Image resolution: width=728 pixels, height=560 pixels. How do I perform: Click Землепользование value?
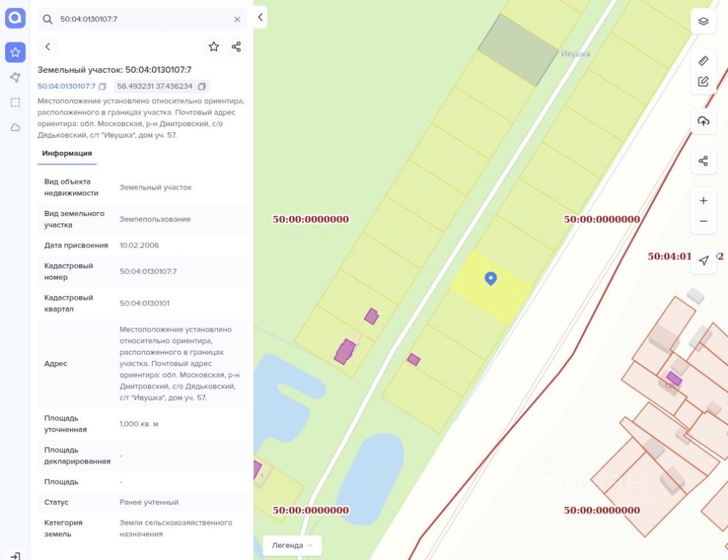coord(155,219)
